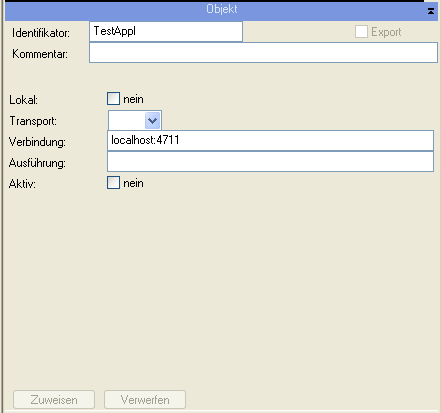Open the Transport dropdown arrow

(153, 120)
